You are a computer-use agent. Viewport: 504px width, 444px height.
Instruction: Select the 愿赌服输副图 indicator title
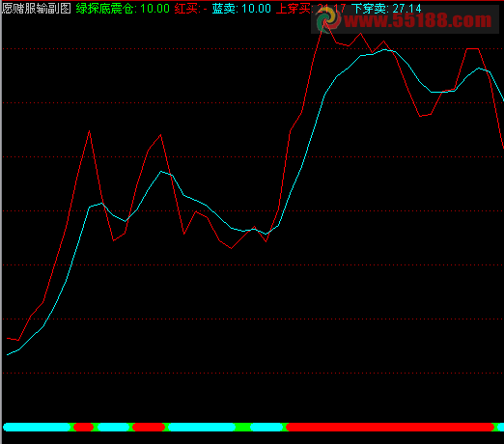pyautogui.click(x=37, y=9)
